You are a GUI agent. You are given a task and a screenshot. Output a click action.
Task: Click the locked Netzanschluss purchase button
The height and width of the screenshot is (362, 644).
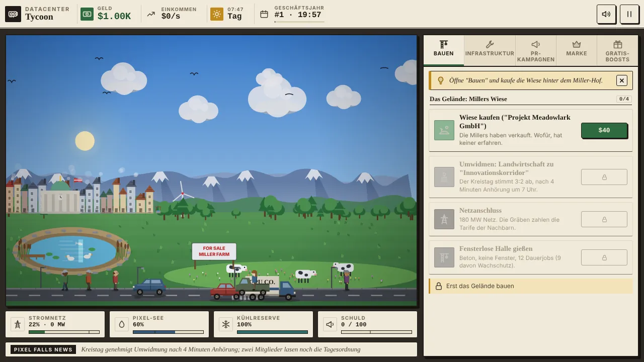click(604, 219)
